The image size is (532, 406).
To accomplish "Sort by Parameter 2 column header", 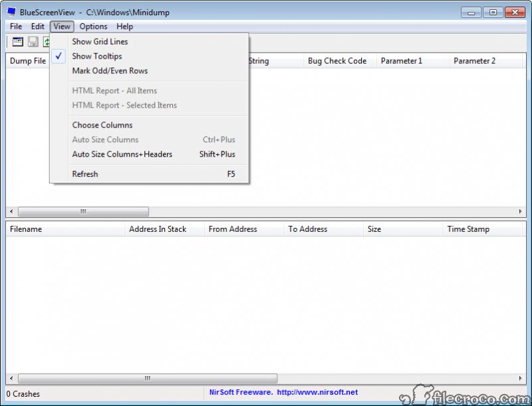I will [485, 61].
